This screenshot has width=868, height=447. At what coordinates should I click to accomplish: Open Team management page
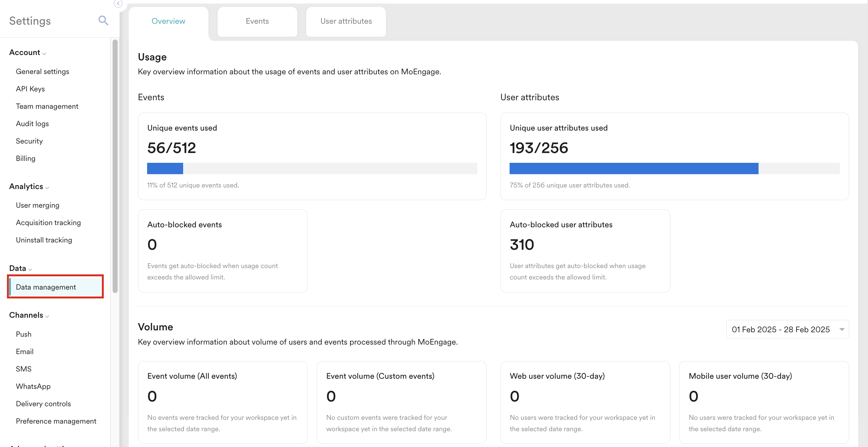tap(47, 106)
